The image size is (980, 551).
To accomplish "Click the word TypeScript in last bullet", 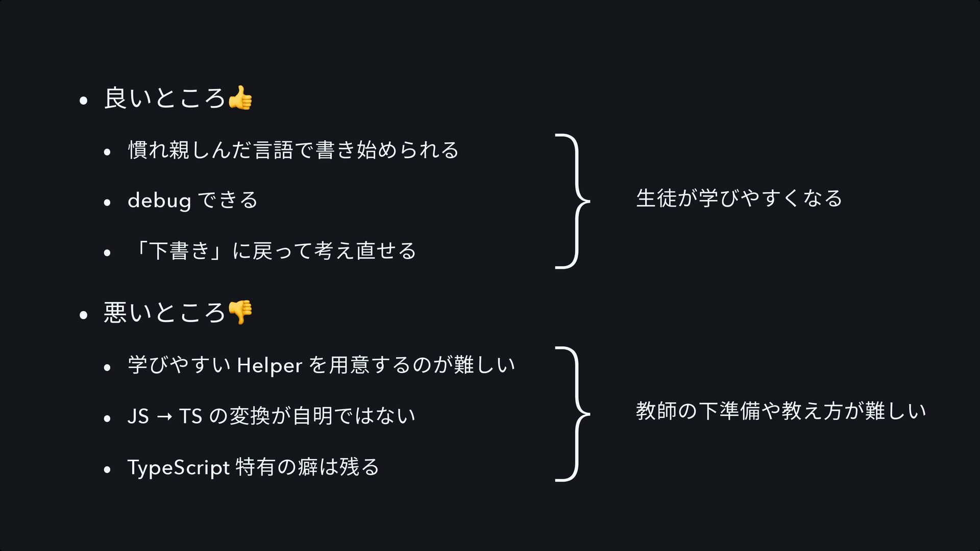I will [x=179, y=468].
